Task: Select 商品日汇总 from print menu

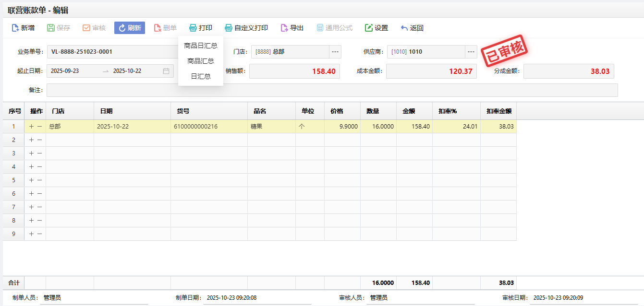Action: 201,46
